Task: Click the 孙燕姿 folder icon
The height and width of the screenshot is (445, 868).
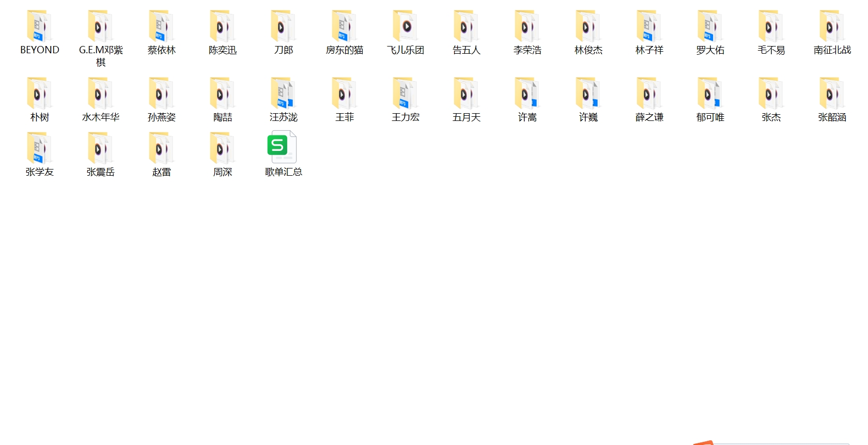Action: (x=162, y=94)
